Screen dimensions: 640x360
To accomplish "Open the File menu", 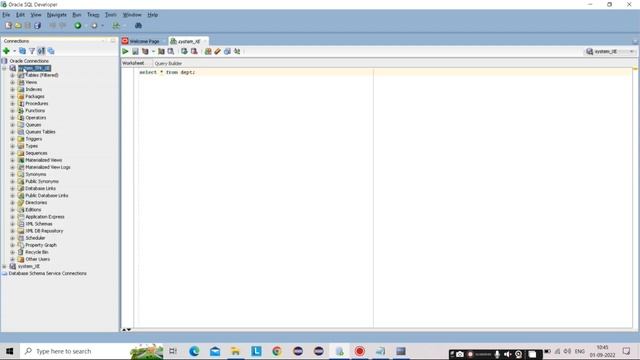I will (6, 15).
